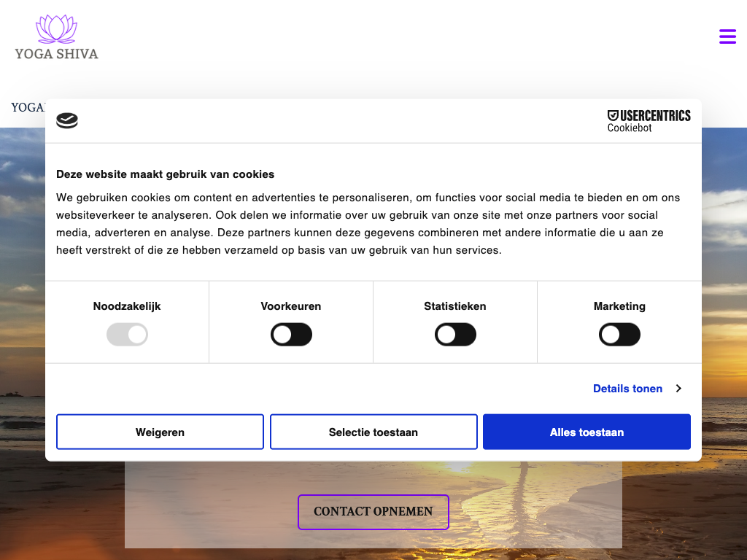Click the Marketing category label
This screenshot has width=747, height=560.
619,306
